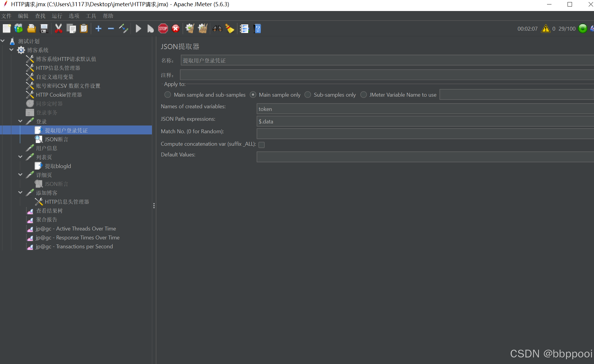The image size is (594, 364).
Task: Open the help question mark icon
Action: pyautogui.click(x=257, y=29)
